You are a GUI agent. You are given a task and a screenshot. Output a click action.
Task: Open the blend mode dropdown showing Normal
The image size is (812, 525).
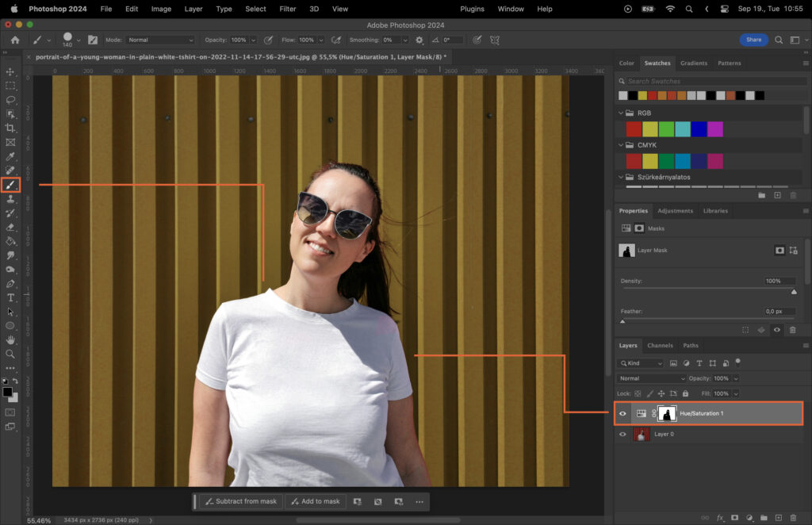tap(650, 378)
